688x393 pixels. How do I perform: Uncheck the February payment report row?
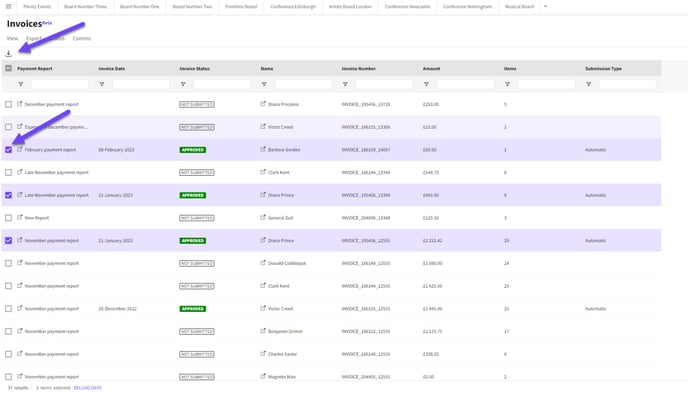[8, 150]
